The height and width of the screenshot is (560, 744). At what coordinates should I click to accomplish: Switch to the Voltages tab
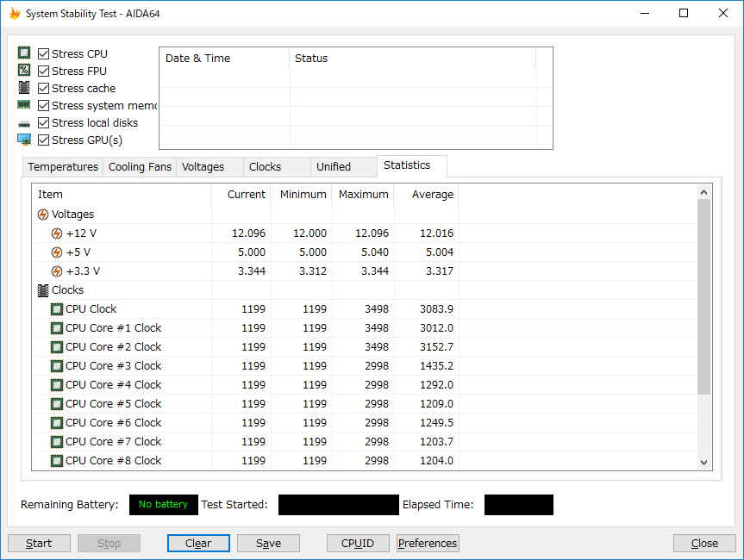click(x=209, y=167)
